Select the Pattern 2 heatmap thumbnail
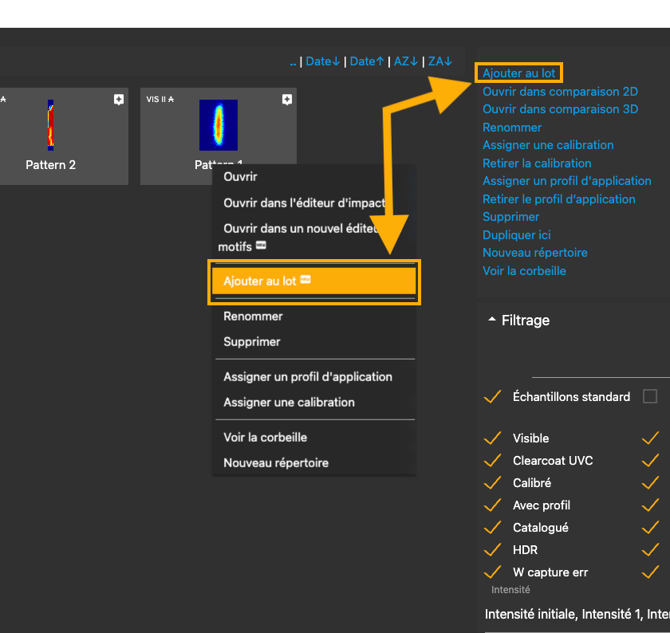This screenshot has width=670, height=633. tap(50, 125)
